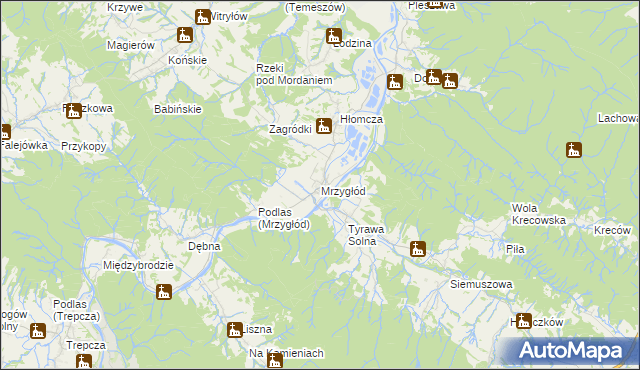Viewport: 640px width, 370px height.
Task: Click the church icon at Hołuczków
Action: click(x=524, y=321)
